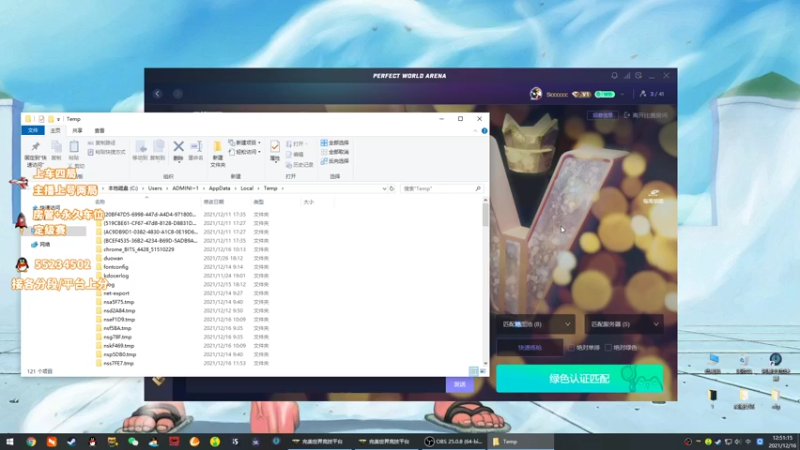Open WeChat from the taskbar
The width and height of the screenshot is (800, 450).
point(133,442)
